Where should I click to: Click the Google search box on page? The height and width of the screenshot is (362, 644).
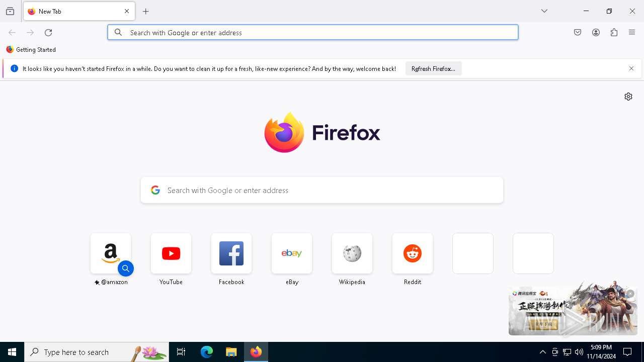point(322,190)
